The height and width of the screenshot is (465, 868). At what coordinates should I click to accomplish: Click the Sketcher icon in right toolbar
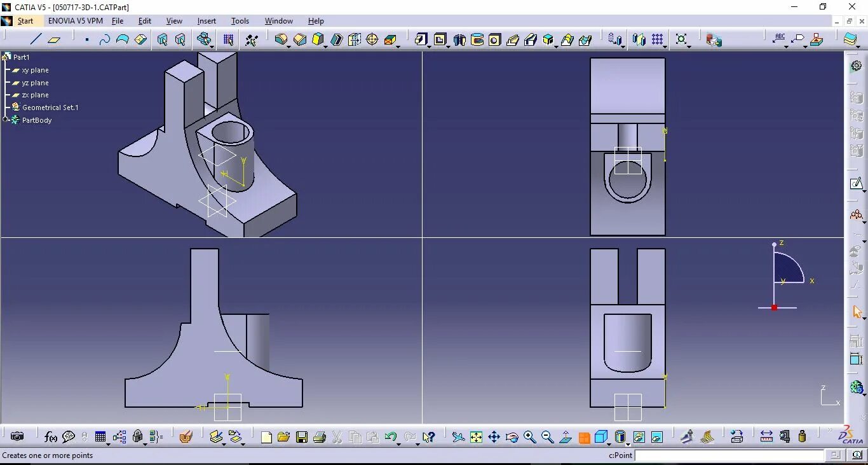coord(857,184)
